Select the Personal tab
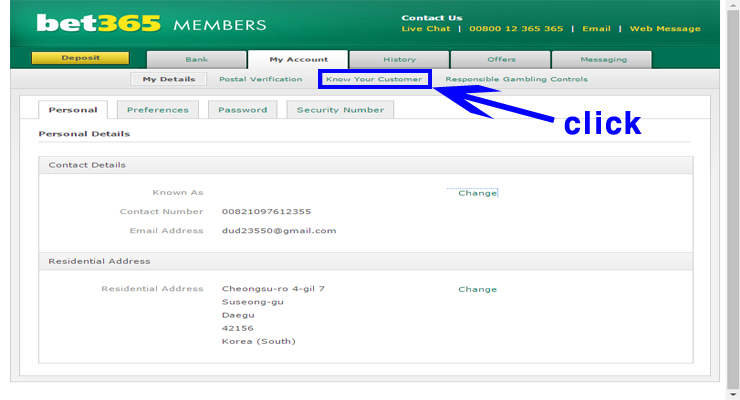This screenshot has height=400, width=740. tap(73, 110)
